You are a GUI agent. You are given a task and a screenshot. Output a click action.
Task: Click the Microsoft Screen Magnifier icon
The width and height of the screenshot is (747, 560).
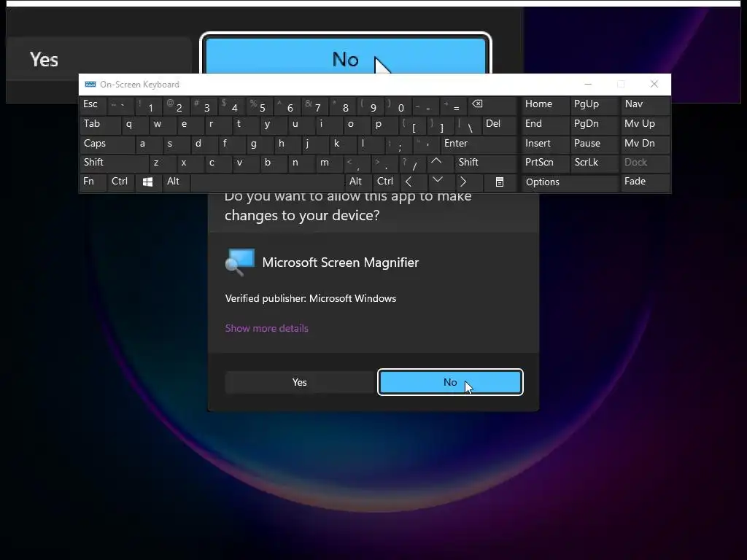pos(239,262)
